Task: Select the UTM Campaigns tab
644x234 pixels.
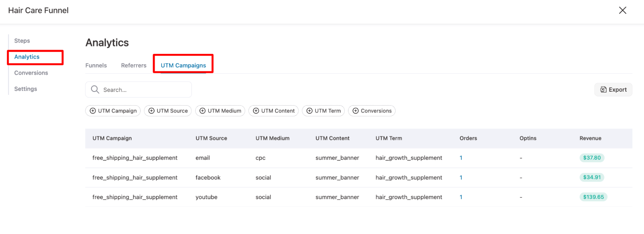Action: click(183, 65)
